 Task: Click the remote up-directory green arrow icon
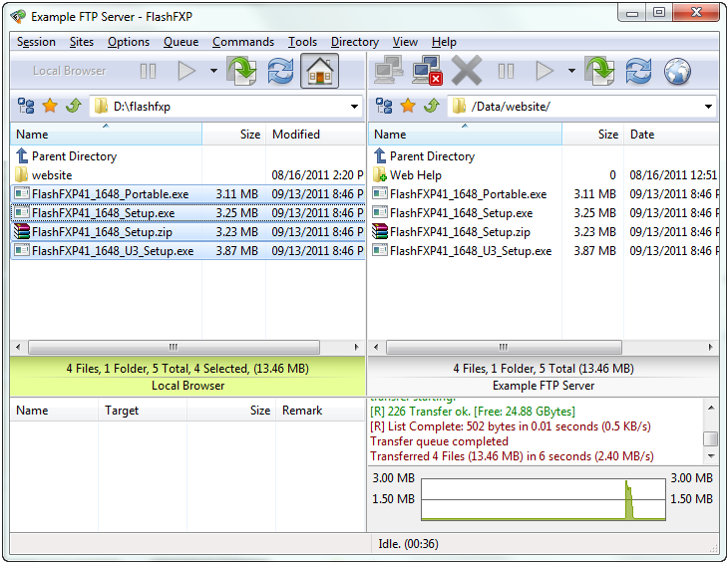coord(432,107)
